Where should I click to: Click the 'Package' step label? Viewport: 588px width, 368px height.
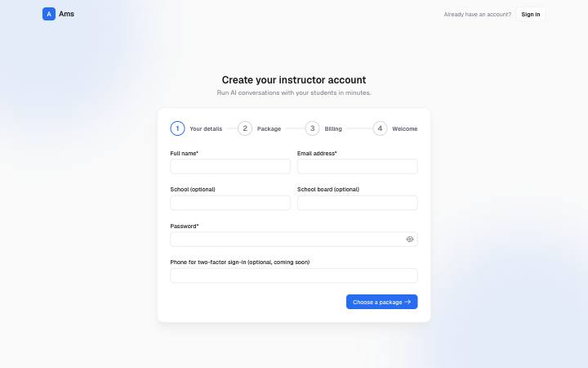click(269, 129)
